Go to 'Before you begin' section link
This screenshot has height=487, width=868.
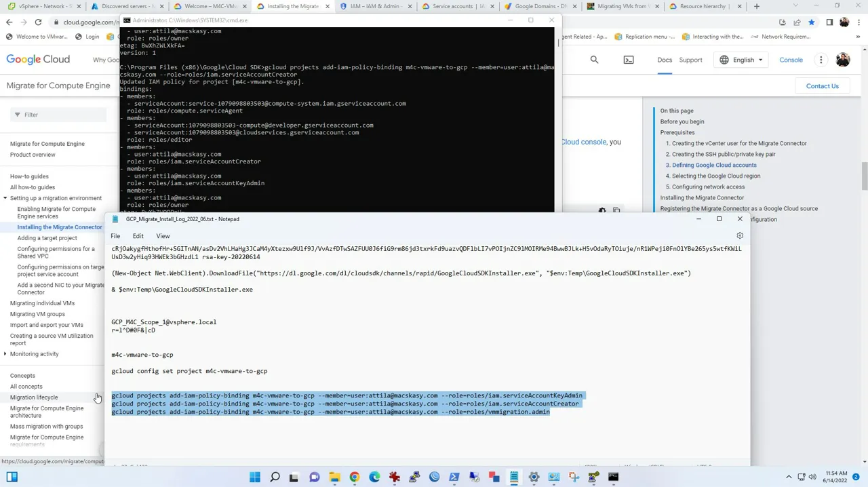click(x=682, y=121)
